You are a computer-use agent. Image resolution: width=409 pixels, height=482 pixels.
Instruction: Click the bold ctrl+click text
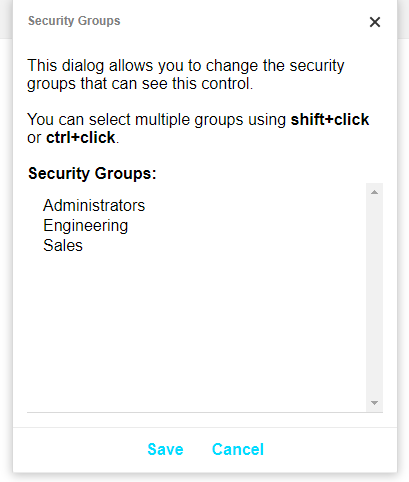click(x=81, y=137)
